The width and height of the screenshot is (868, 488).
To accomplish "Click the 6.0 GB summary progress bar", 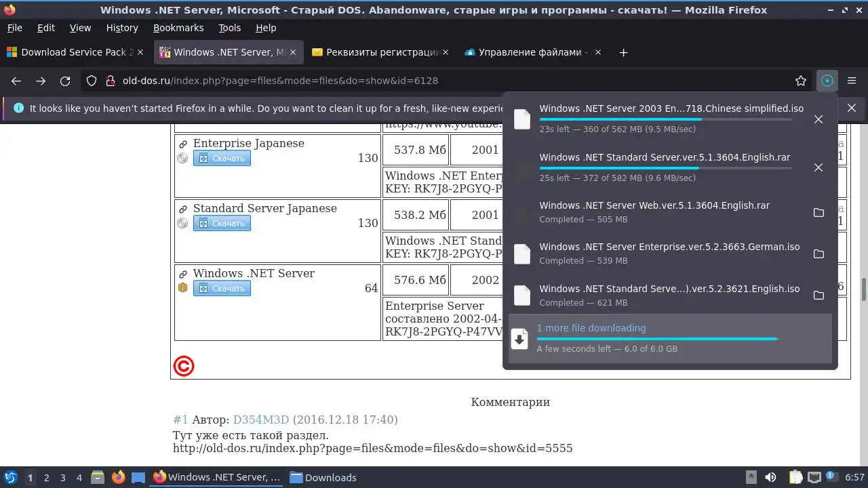I will (658, 338).
